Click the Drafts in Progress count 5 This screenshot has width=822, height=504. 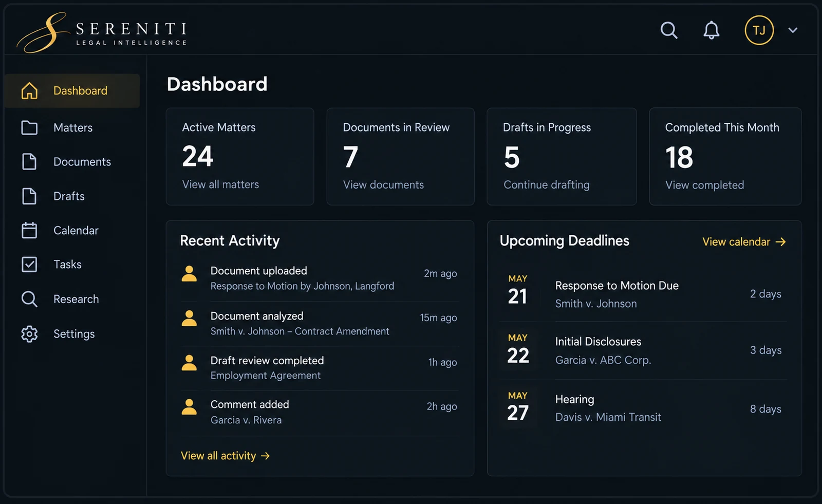click(512, 157)
